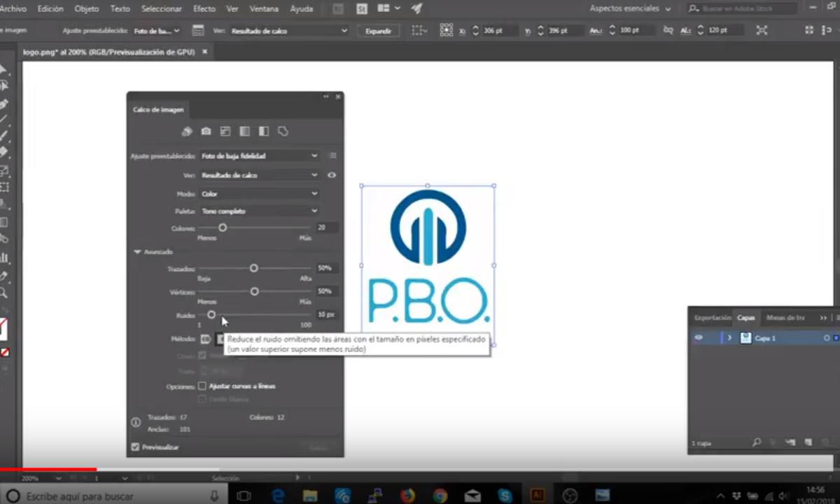
Task: Open the Seleccionar menu
Action: pos(162,9)
